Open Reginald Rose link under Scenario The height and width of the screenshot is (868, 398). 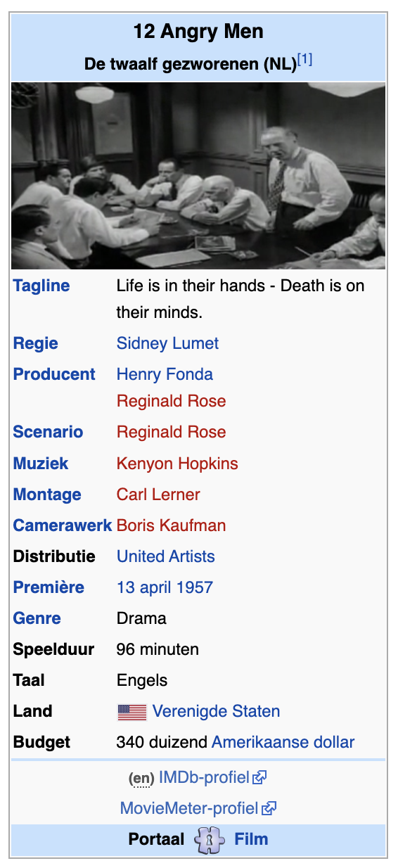(x=171, y=432)
